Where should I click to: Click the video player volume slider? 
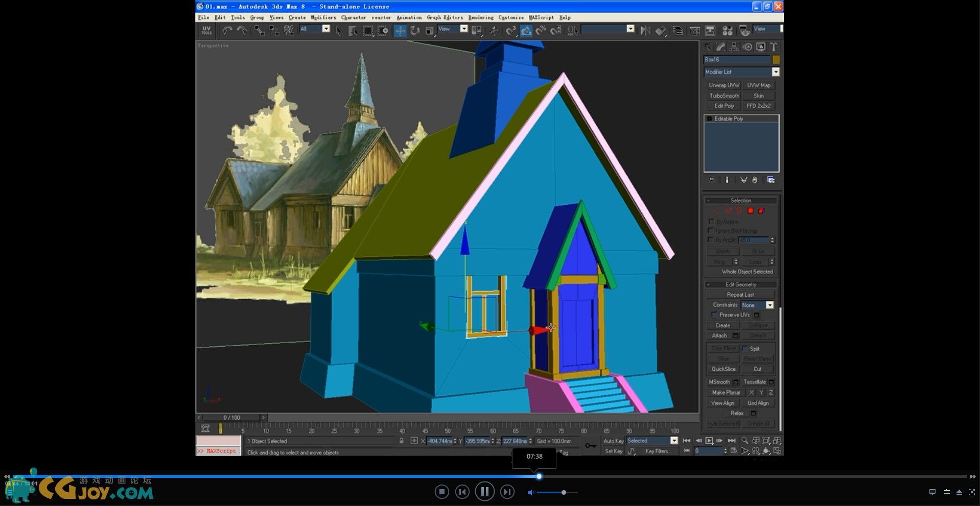[557, 492]
